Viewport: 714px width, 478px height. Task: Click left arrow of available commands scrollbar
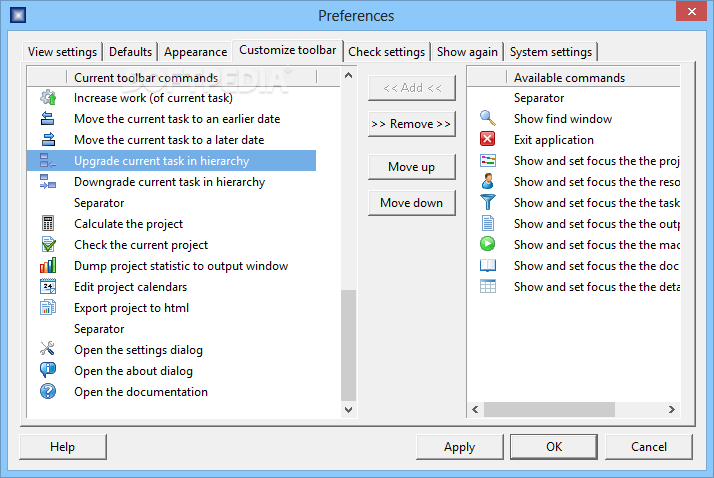click(x=475, y=409)
